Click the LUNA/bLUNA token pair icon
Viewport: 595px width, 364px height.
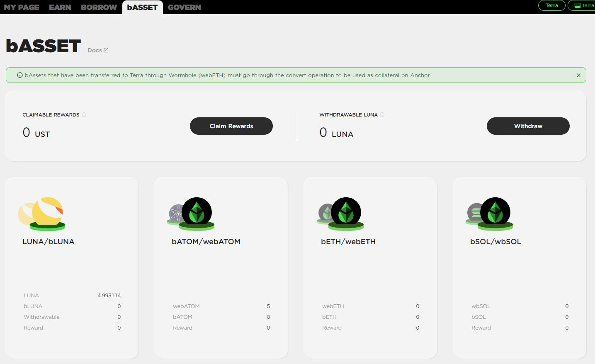click(x=41, y=214)
